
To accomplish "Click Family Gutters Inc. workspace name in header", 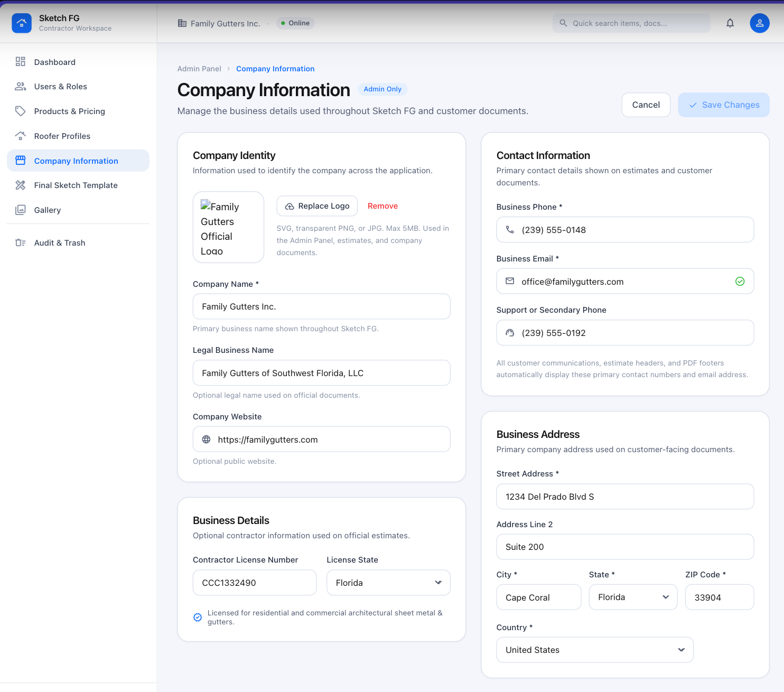I will [226, 23].
